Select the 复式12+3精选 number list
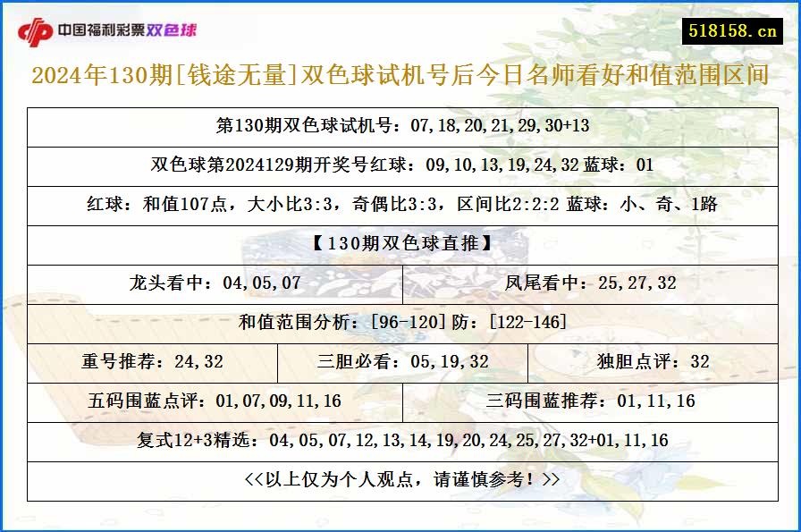Image resolution: width=801 pixels, height=532 pixels. pyautogui.click(x=400, y=440)
